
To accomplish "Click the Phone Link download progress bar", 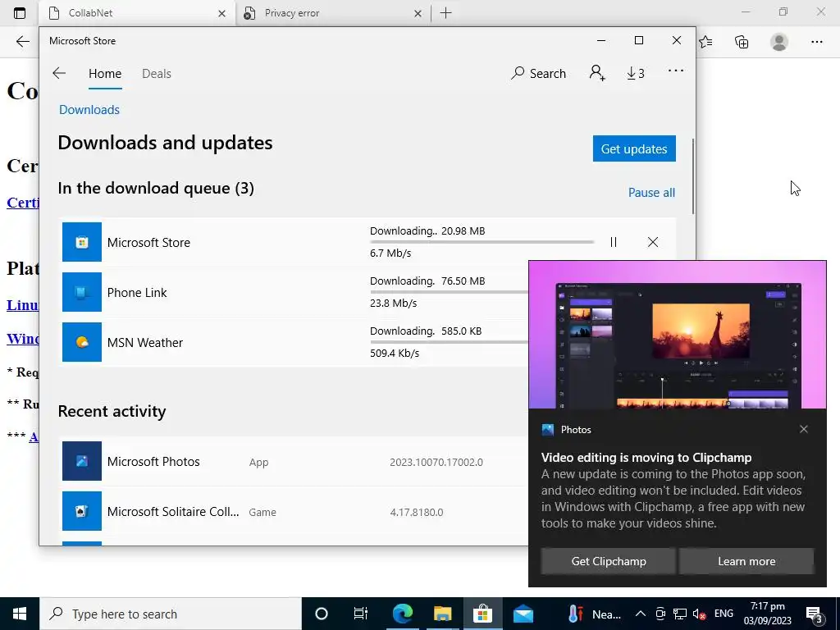I will coord(449,292).
